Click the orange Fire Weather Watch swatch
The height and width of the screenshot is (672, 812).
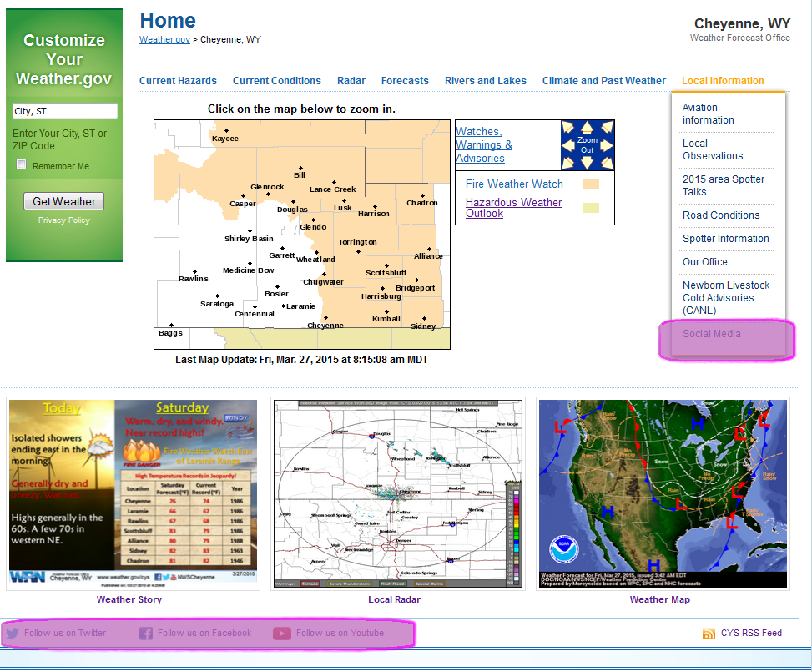pyautogui.click(x=590, y=184)
